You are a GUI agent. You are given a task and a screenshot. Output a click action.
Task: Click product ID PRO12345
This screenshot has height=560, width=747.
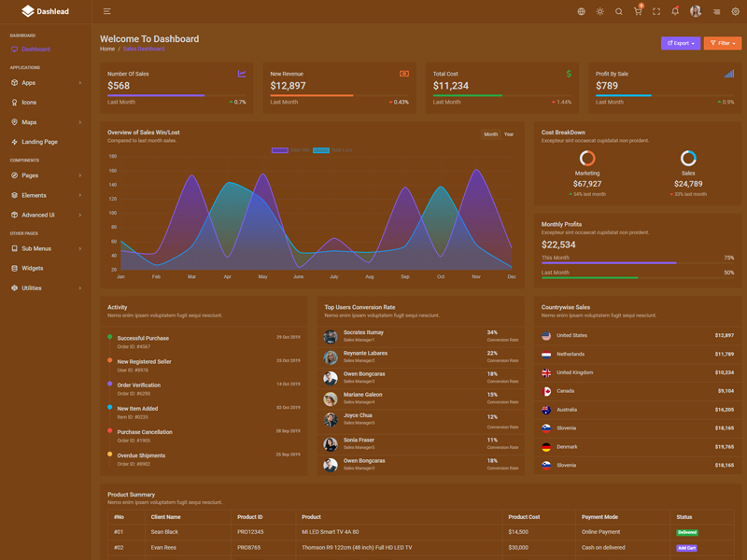250,532
